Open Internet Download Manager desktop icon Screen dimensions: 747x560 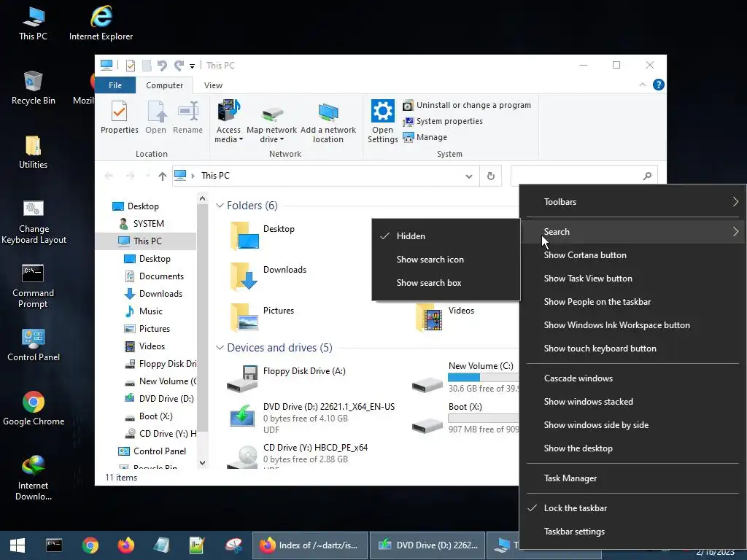click(x=34, y=478)
